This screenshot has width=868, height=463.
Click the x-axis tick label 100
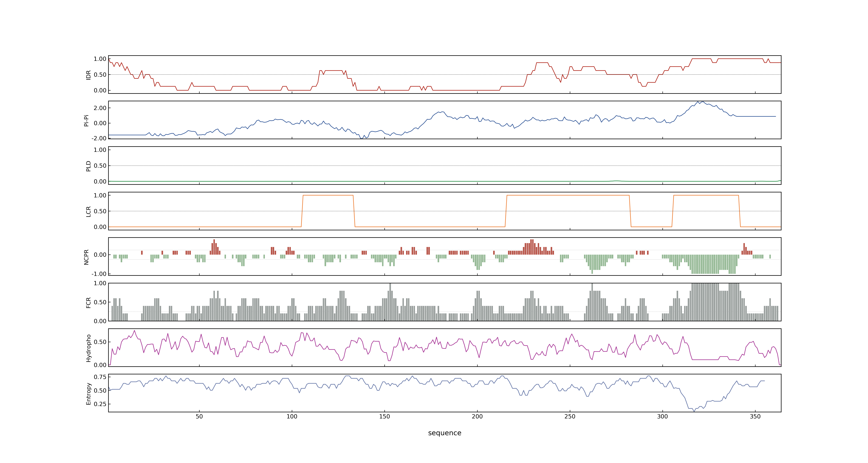pyautogui.click(x=292, y=416)
